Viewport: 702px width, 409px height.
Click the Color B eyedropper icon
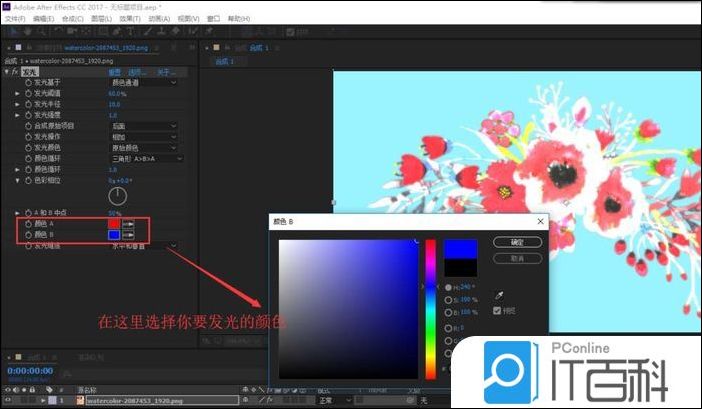[x=128, y=235]
